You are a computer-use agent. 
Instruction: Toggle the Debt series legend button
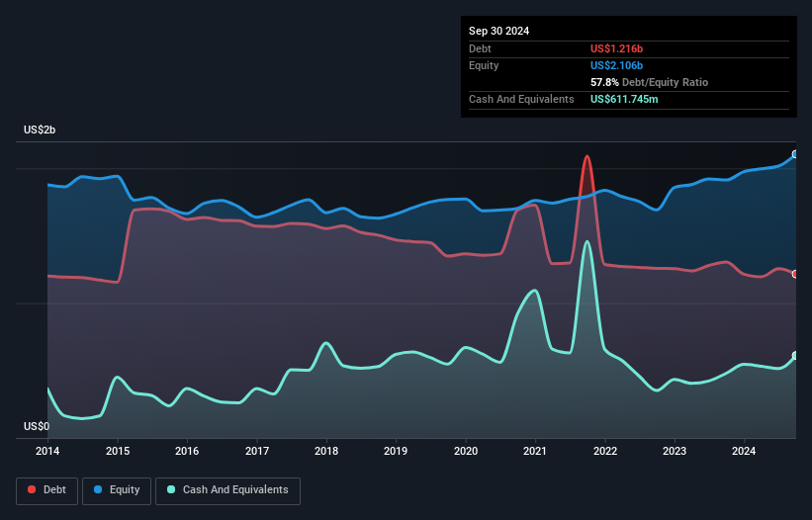coord(46,490)
